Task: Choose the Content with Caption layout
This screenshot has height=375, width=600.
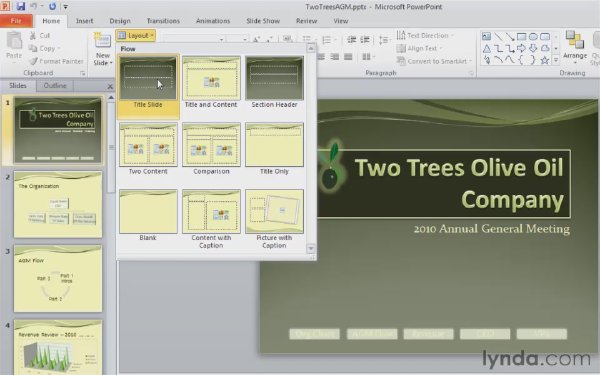Action: coord(211,219)
